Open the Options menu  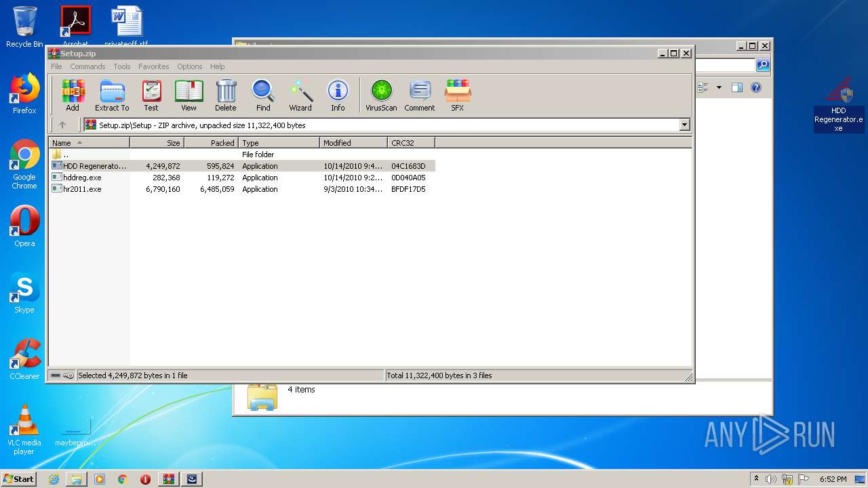[x=190, y=66]
